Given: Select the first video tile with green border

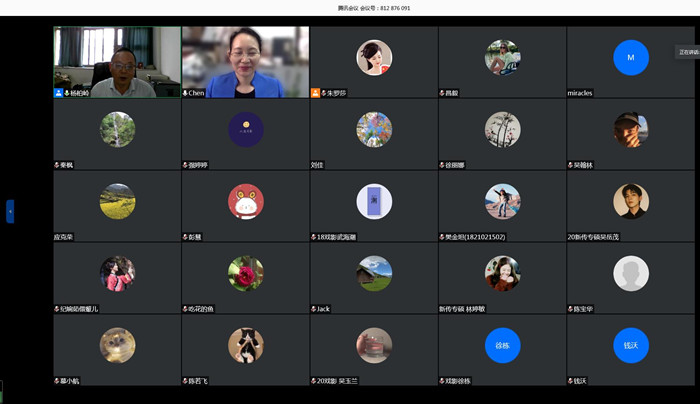Looking at the screenshot, I should coord(117,60).
